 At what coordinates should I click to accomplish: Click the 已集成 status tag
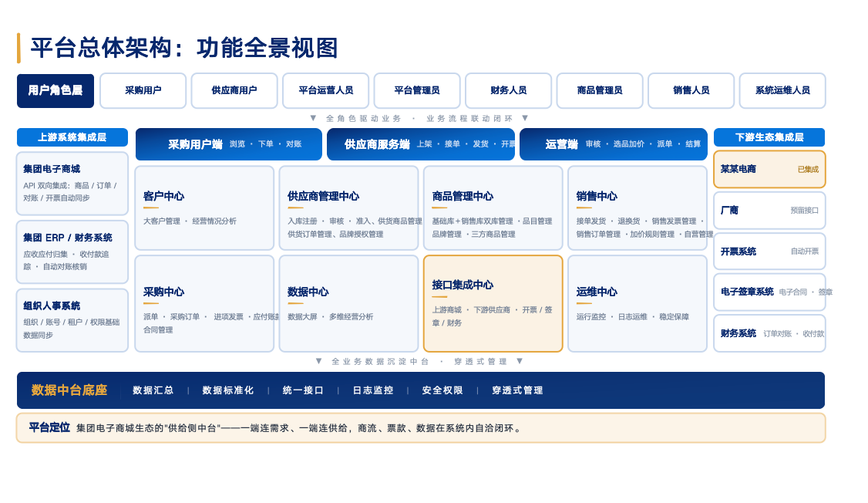tap(808, 170)
